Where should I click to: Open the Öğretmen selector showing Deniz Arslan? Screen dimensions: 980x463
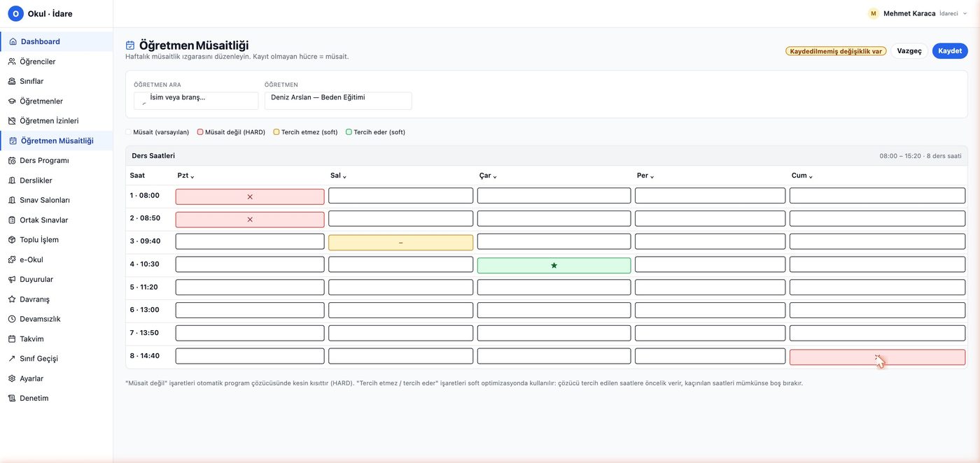click(x=338, y=101)
